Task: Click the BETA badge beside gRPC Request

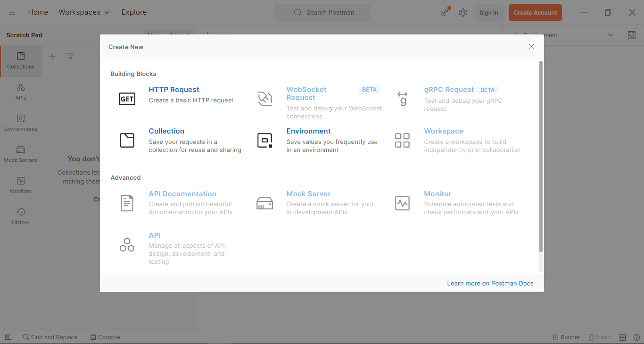Action: pos(487,90)
